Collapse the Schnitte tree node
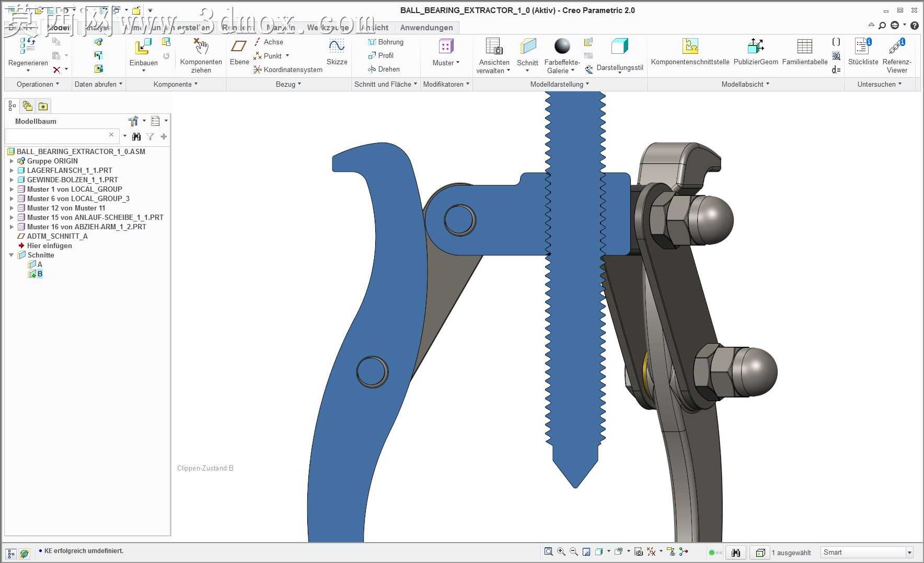The image size is (924, 563). [11, 255]
